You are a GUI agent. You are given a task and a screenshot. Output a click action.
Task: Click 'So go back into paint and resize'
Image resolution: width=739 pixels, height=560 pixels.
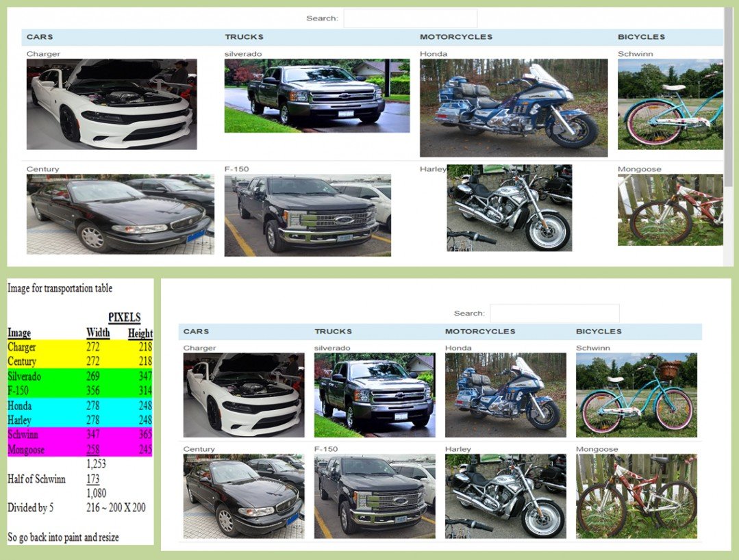click(63, 537)
